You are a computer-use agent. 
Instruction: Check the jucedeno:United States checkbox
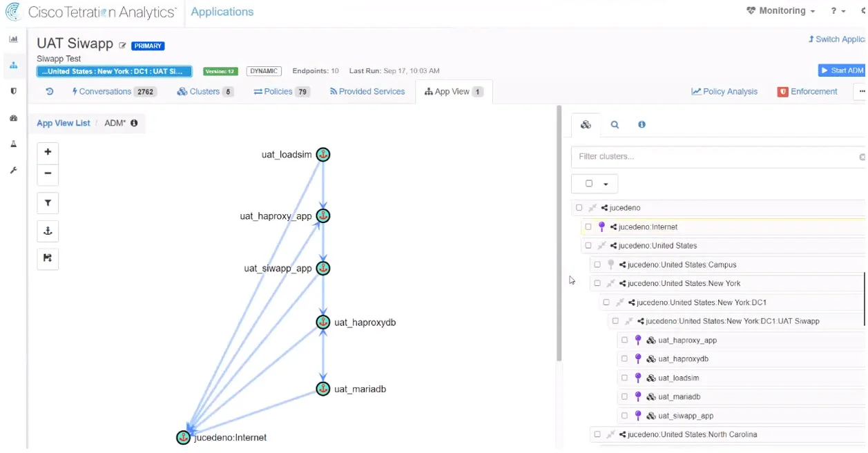[x=588, y=245]
